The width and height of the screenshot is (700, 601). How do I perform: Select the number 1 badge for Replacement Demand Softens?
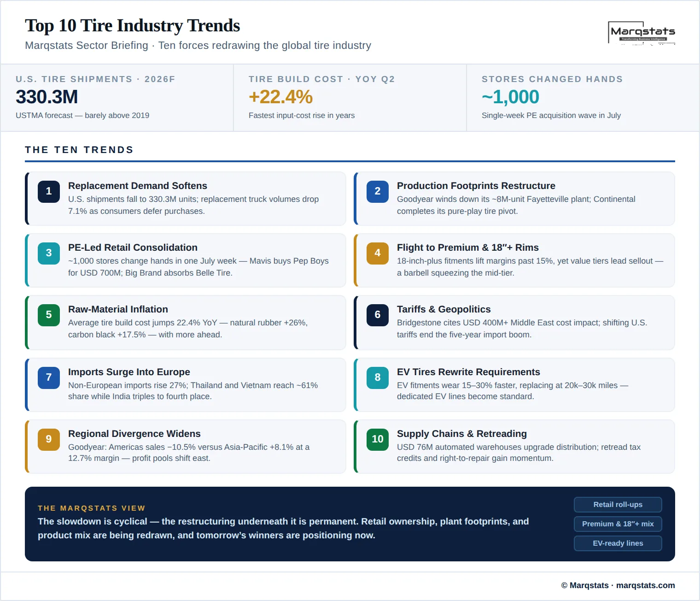pos(49,191)
